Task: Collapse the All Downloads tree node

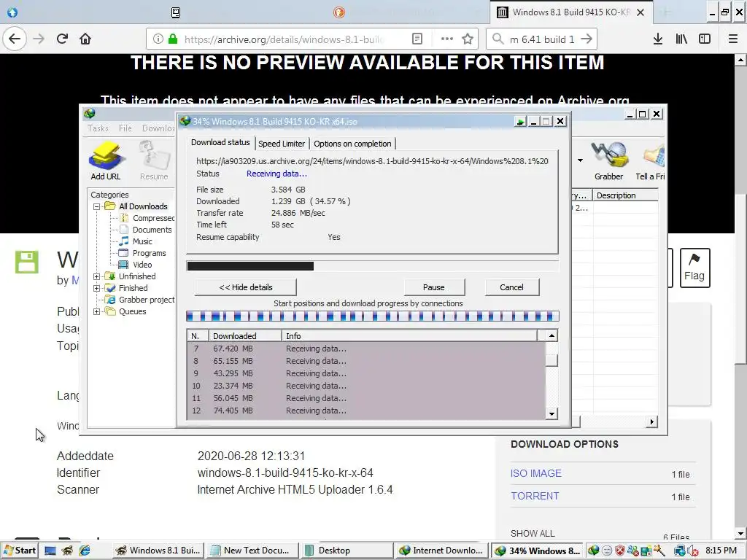Action: pos(97,206)
